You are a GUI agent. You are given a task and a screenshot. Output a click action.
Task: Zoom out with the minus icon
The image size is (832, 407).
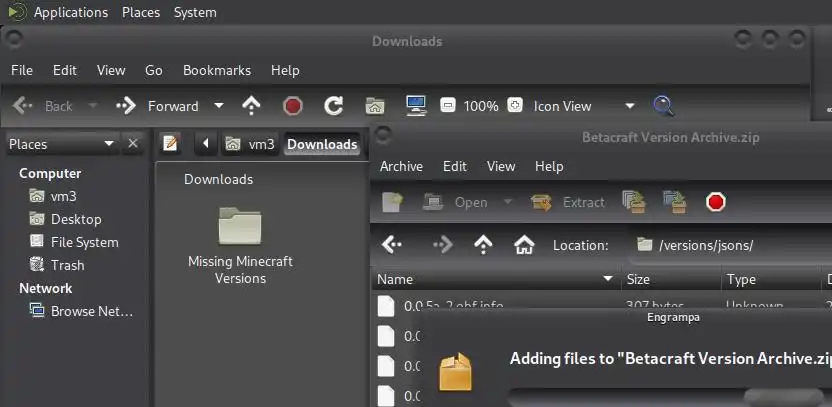[448, 106]
